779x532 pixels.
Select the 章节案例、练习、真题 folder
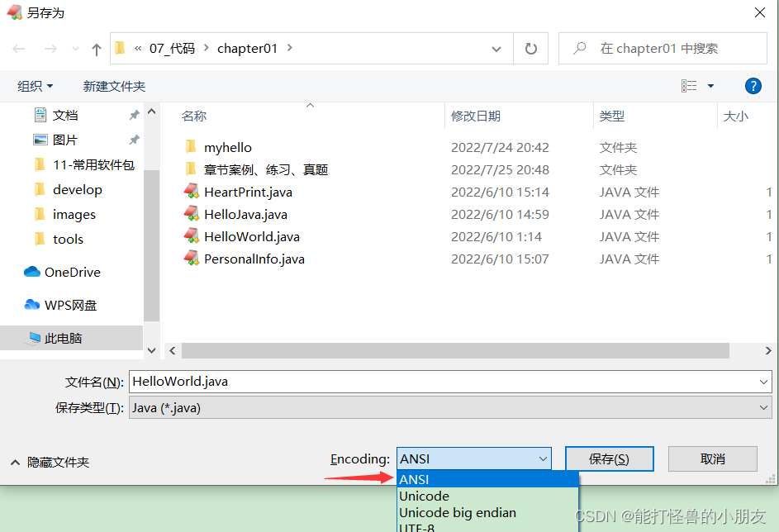266,170
